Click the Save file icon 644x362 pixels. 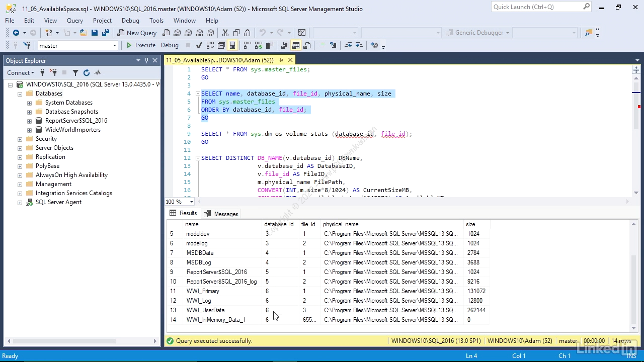94,33
